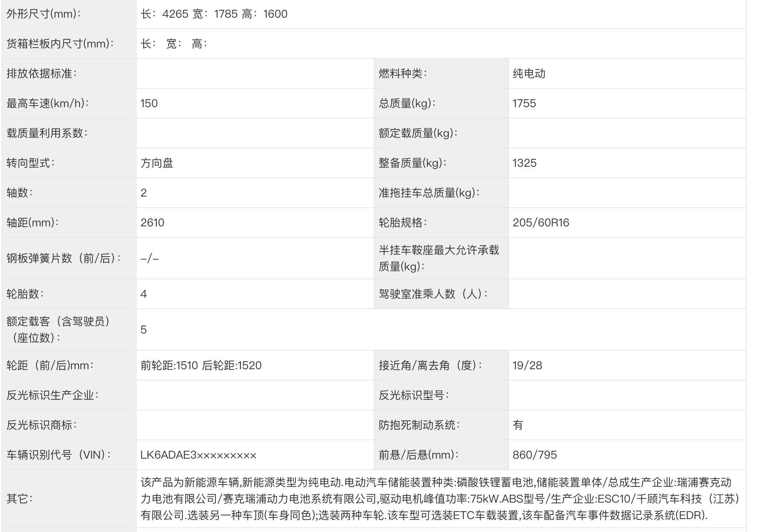The height and width of the screenshot is (532, 758).
Task: Select seat count value 5
Action: (144, 330)
